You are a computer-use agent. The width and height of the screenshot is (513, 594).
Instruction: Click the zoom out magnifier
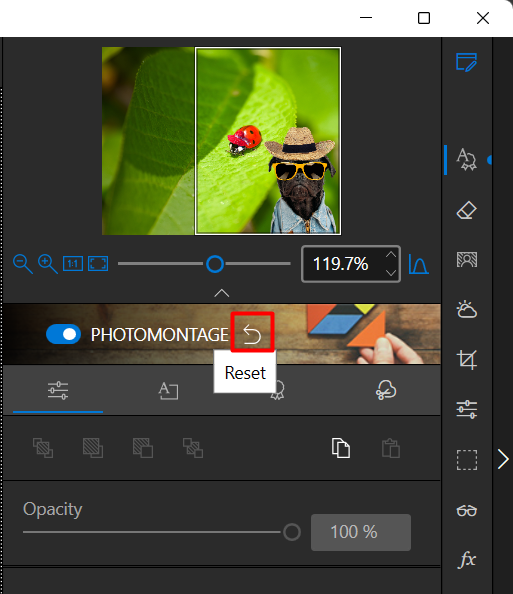click(22, 264)
